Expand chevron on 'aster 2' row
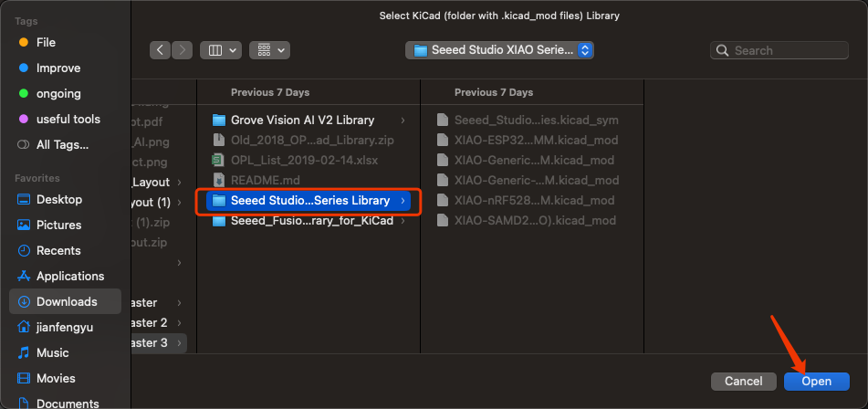The height and width of the screenshot is (409, 868). 180,322
